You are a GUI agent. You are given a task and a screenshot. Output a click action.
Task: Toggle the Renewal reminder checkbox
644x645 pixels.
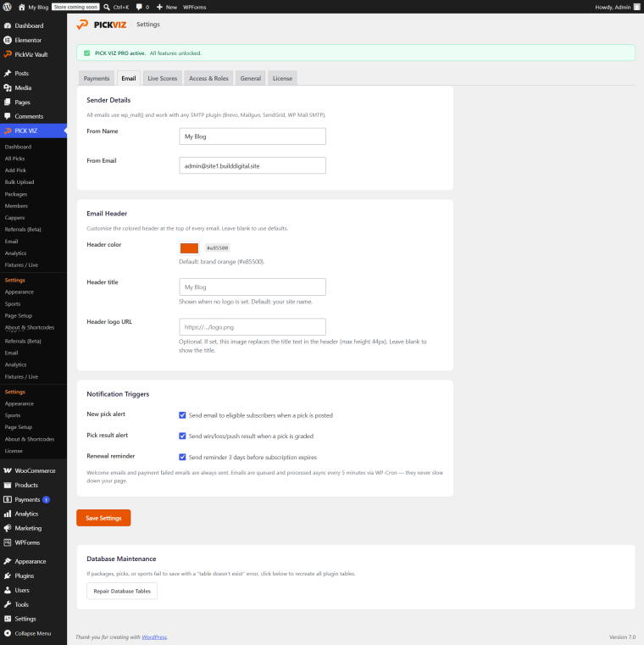(182, 457)
